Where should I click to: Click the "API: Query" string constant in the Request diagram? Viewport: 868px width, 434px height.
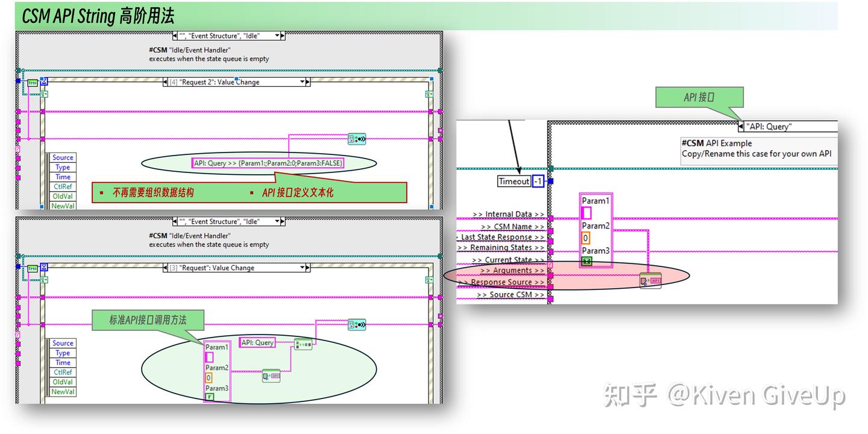pos(257,342)
